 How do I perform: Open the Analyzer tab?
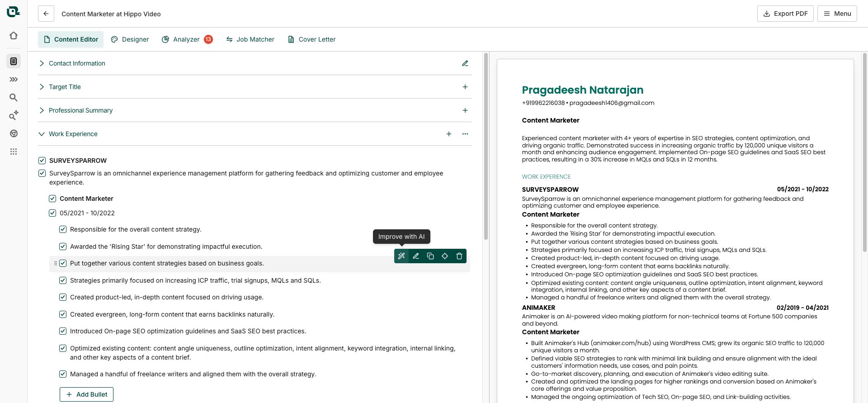coord(187,39)
